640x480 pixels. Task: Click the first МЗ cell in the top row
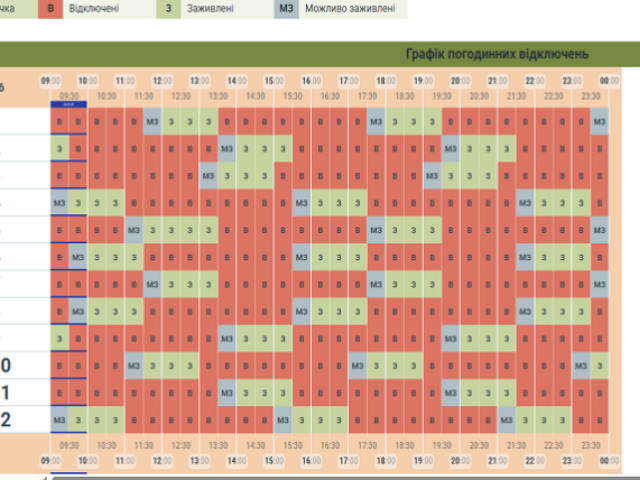tap(153, 122)
